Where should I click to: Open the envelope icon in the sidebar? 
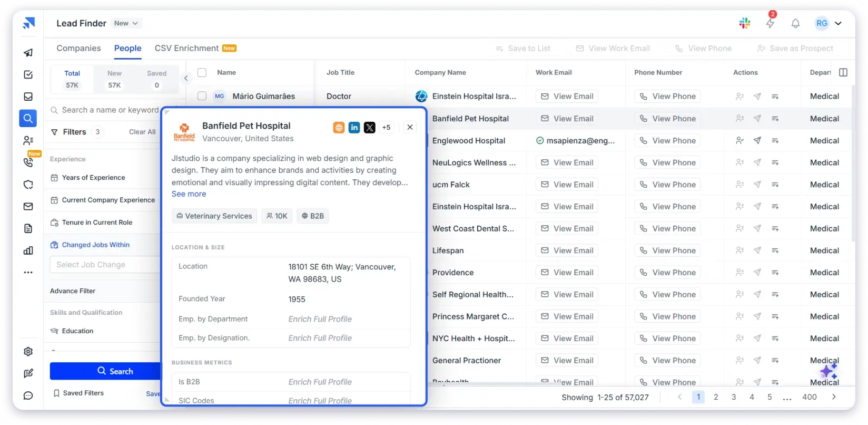28,206
